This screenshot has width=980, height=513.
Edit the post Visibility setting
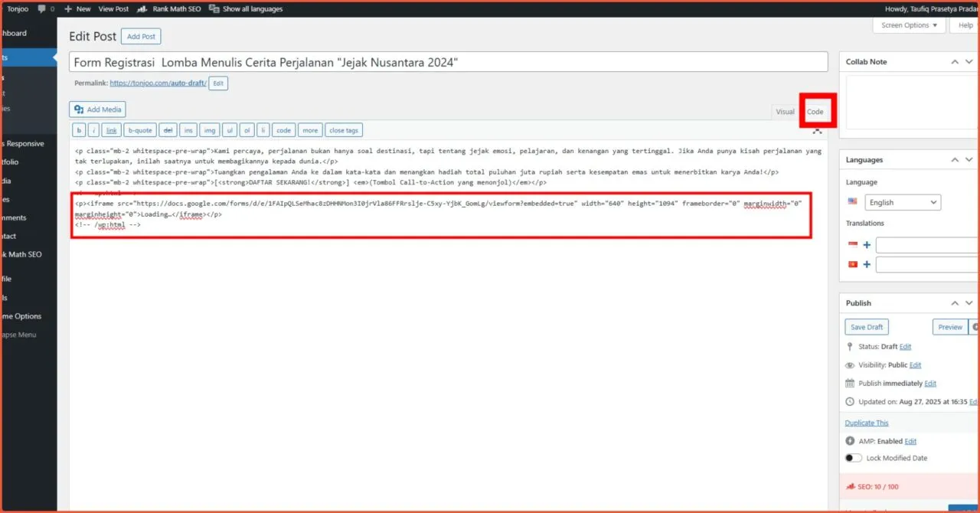click(x=915, y=365)
